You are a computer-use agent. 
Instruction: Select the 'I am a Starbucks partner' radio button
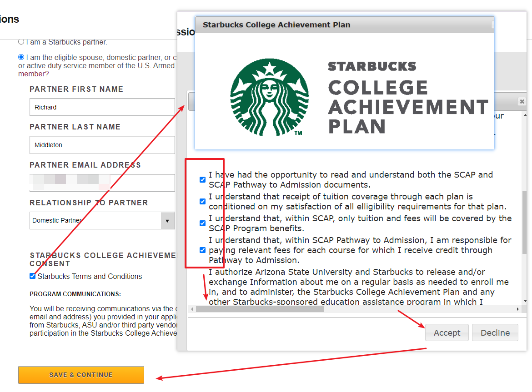click(x=21, y=42)
